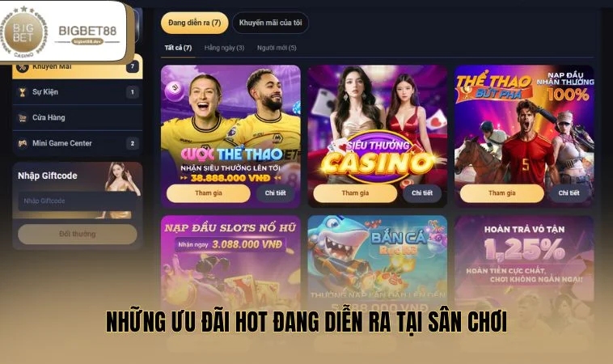Click the Đổi thưởng redeem button
The width and height of the screenshot is (613, 364).
pos(78,235)
